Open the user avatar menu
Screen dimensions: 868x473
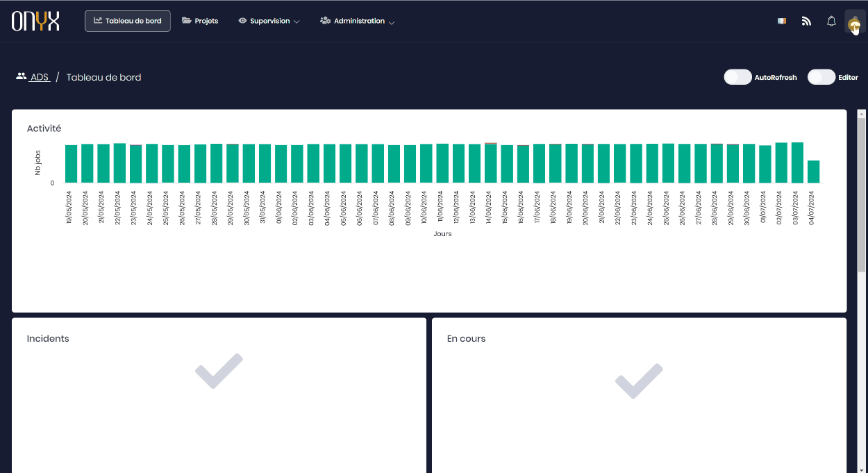[x=855, y=22]
